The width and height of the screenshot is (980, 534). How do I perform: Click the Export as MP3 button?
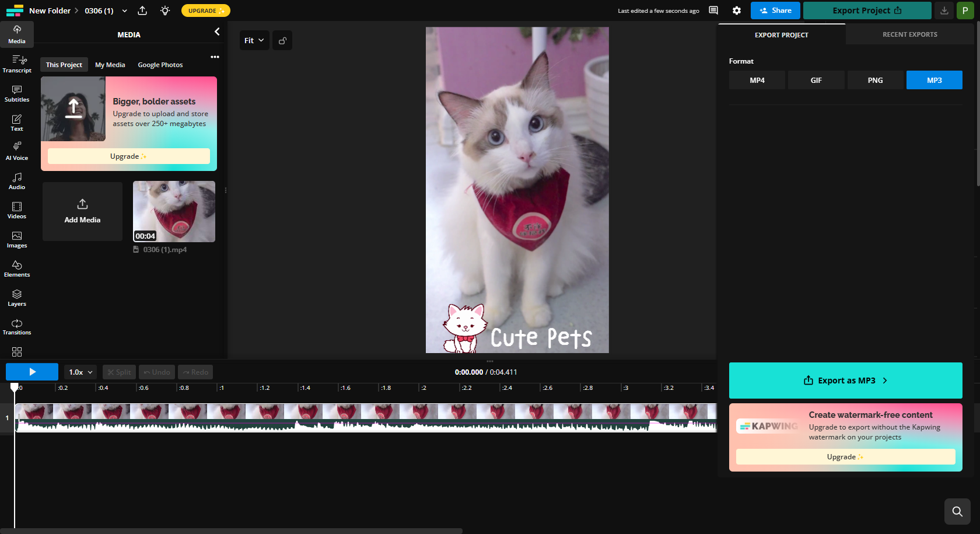[845, 381]
